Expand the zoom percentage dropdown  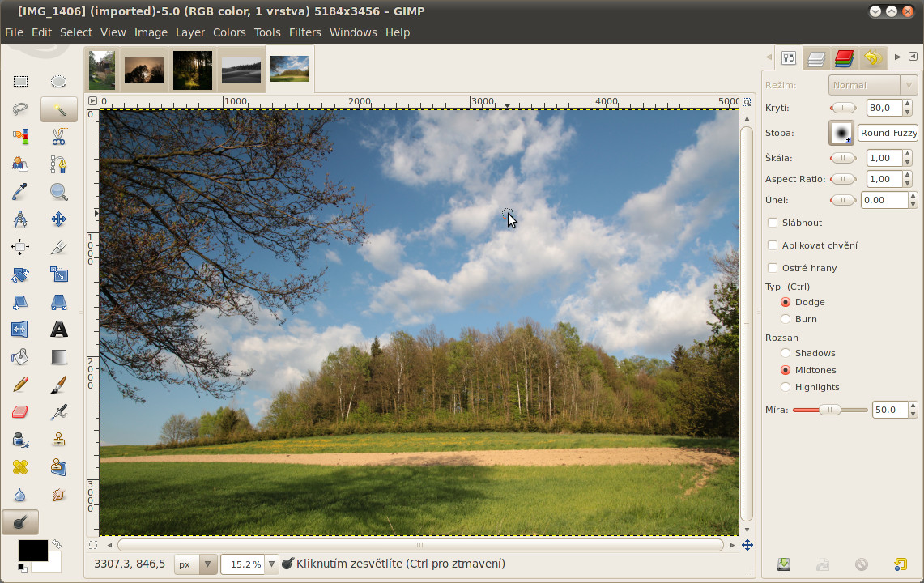[271, 564]
